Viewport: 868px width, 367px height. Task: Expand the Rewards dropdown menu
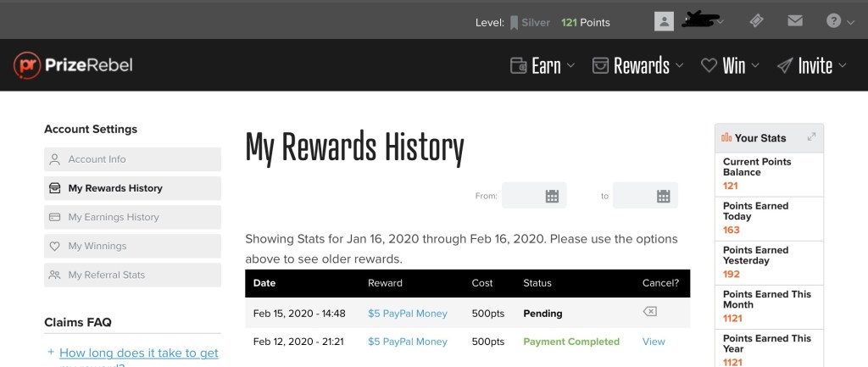(x=638, y=65)
